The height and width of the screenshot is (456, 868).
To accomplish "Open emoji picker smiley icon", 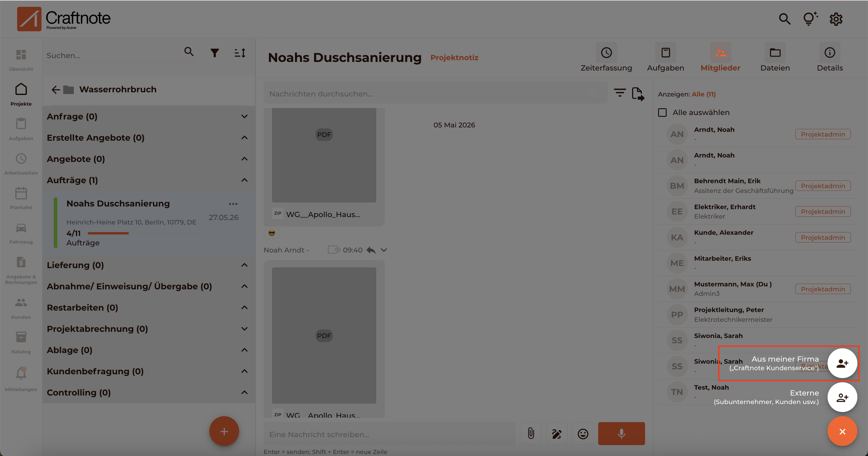I will click(x=583, y=434).
